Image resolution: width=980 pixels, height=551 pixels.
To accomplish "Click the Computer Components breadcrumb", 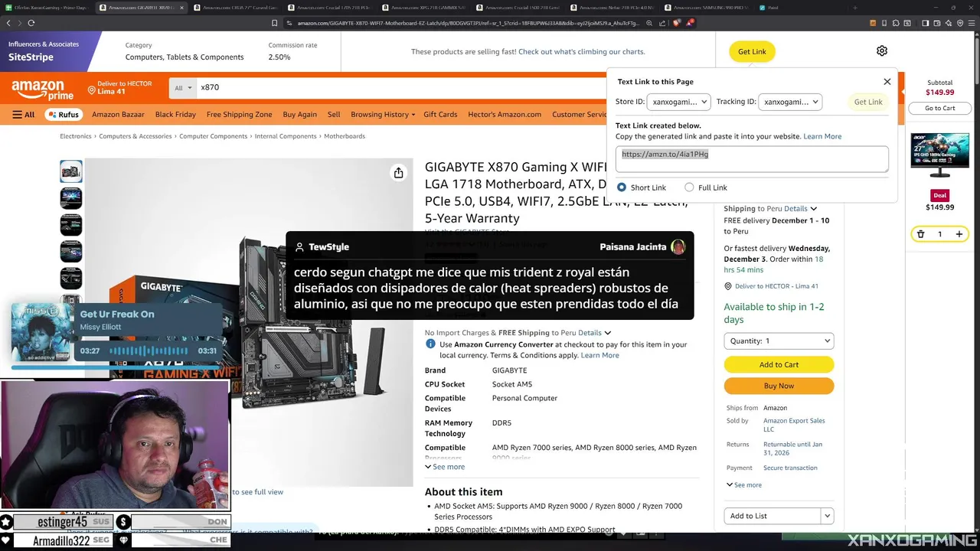I will click(213, 136).
